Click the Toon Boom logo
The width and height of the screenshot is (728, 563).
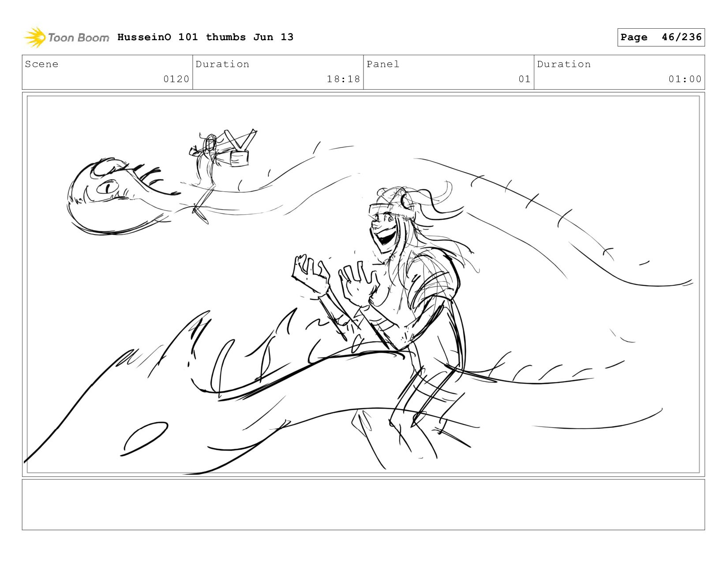(x=66, y=38)
